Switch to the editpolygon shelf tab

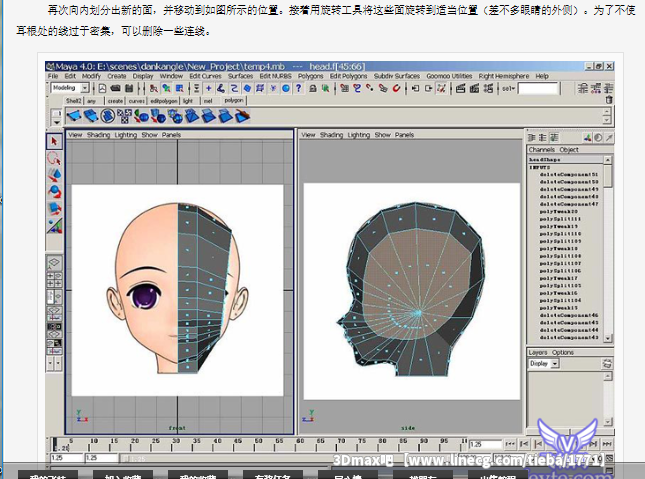(163, 101)
